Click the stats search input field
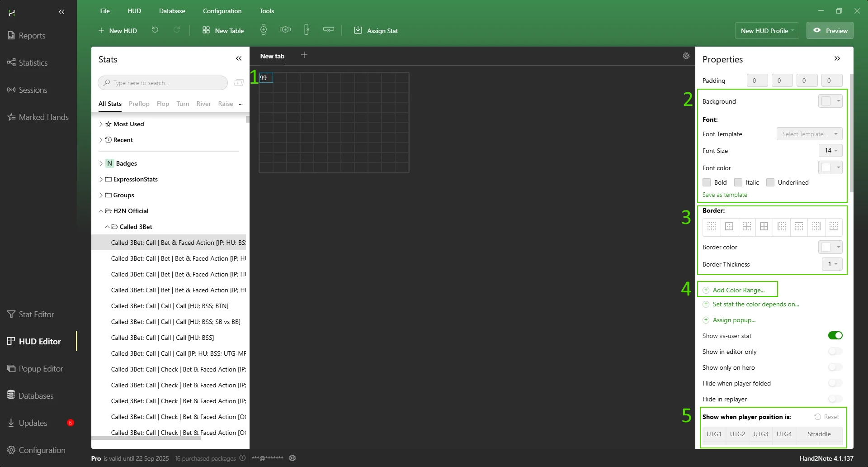 (x=163, y=83)
